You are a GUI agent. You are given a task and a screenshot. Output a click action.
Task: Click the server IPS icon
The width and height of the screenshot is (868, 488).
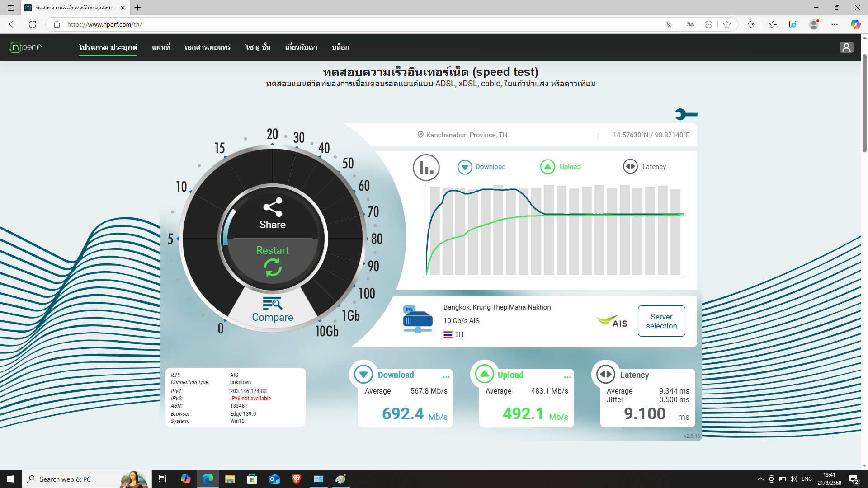[x=418, y=319]
